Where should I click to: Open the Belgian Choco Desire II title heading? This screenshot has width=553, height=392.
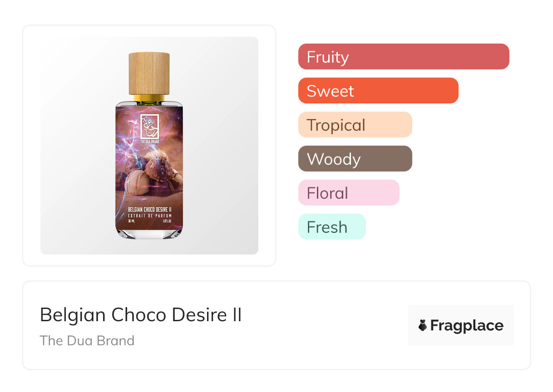point(141,315)
